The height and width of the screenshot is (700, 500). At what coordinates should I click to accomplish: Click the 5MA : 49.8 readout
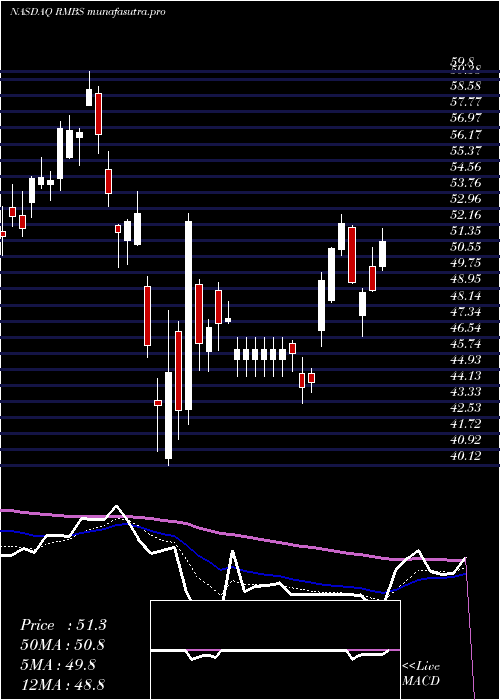pos(58,665)
